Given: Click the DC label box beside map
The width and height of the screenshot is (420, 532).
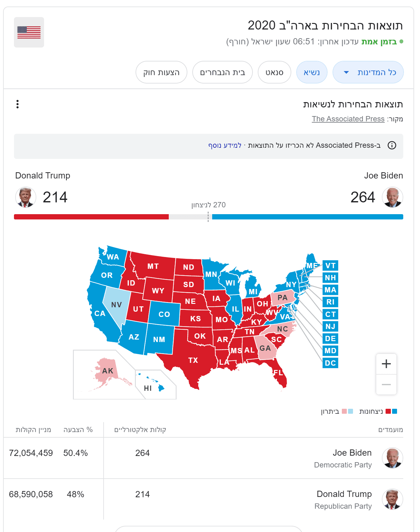Looking at the screenshot, I should (x=330, y=363).
